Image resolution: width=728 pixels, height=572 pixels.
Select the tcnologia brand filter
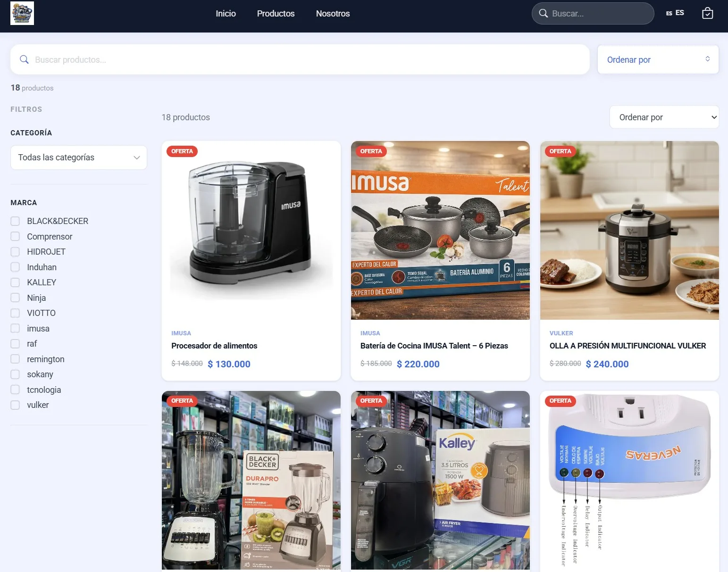point(15,390)
